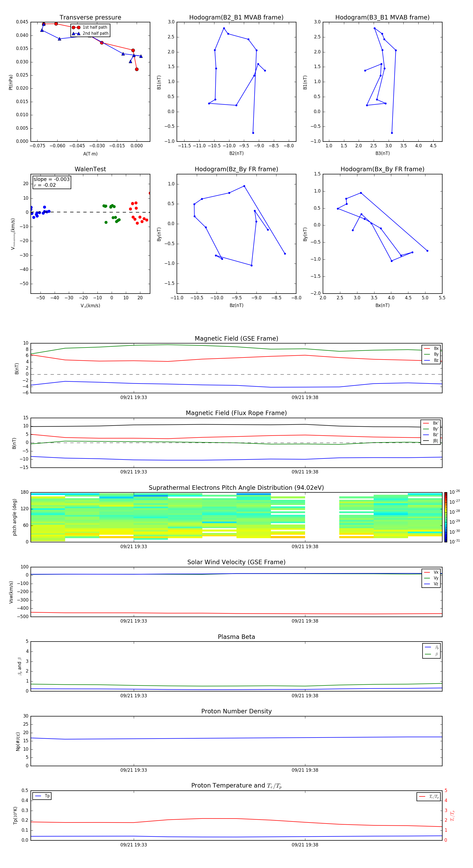Image resolution: width=473 pixels, height=868 pixels.
Task: Click the 'Tp' legend entry
Action: click(42, 796)
